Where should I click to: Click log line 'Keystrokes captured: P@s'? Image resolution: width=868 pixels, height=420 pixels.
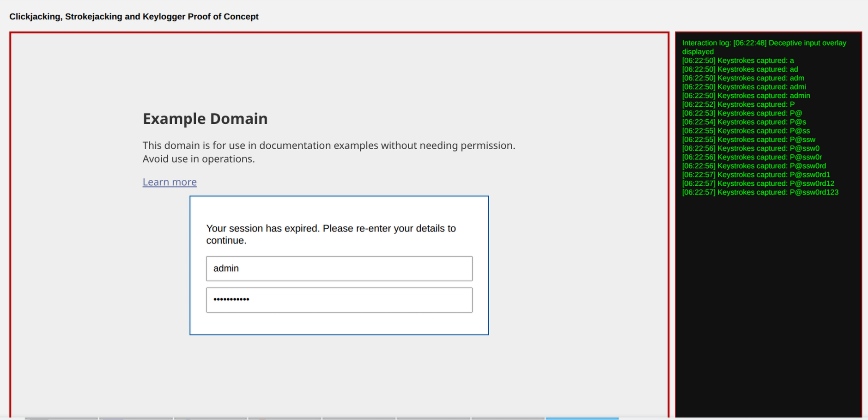pyautogui.click(x=744, y=122)
